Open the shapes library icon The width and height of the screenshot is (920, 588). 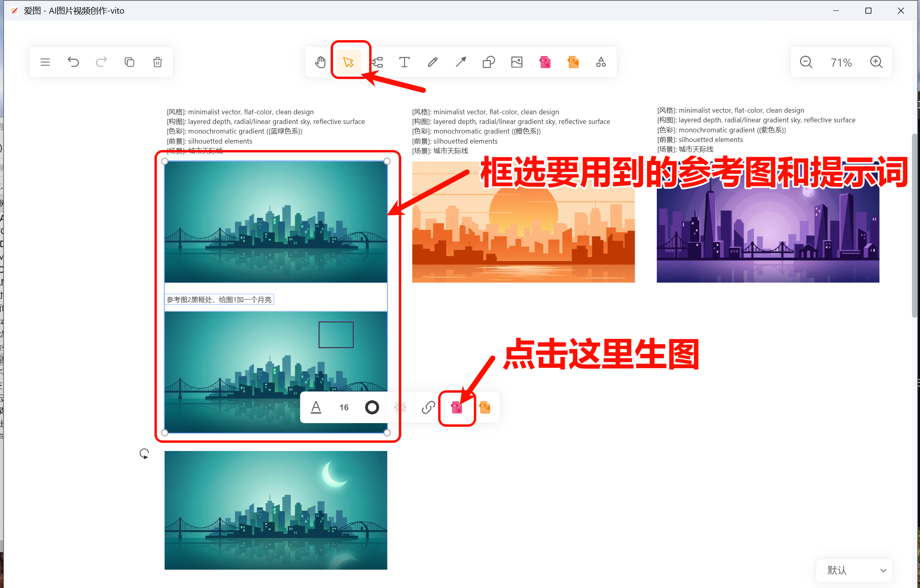coord(601,62)
